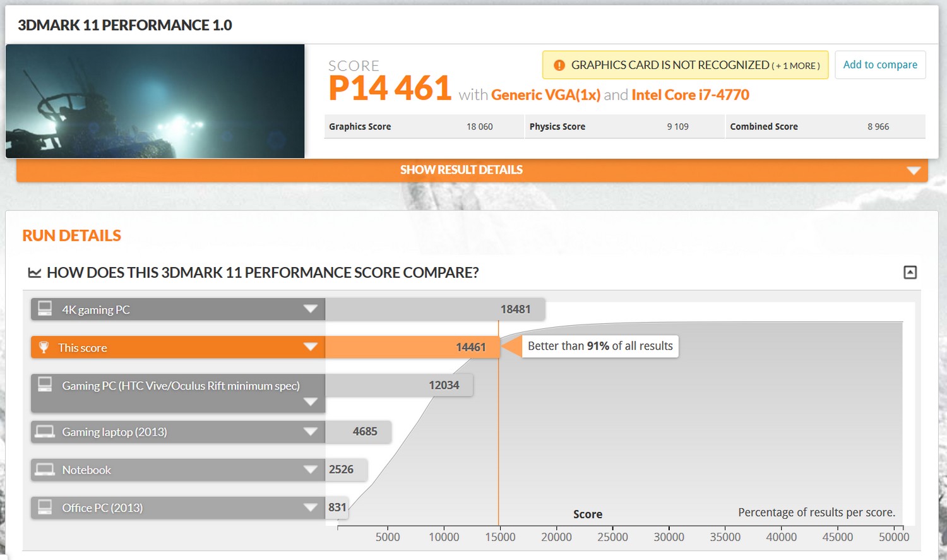Click Add to compare button
Viewport: 947px width, 560px height.
[880, 65]
